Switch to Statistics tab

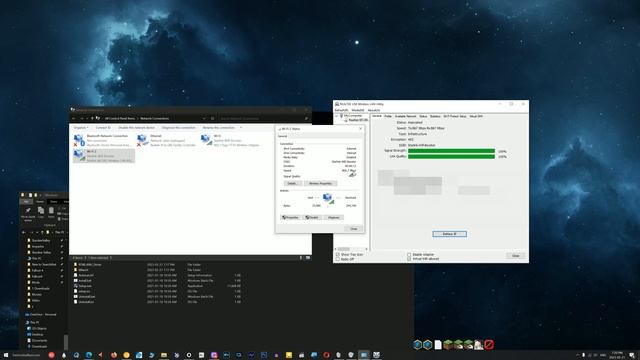point(435,116)
